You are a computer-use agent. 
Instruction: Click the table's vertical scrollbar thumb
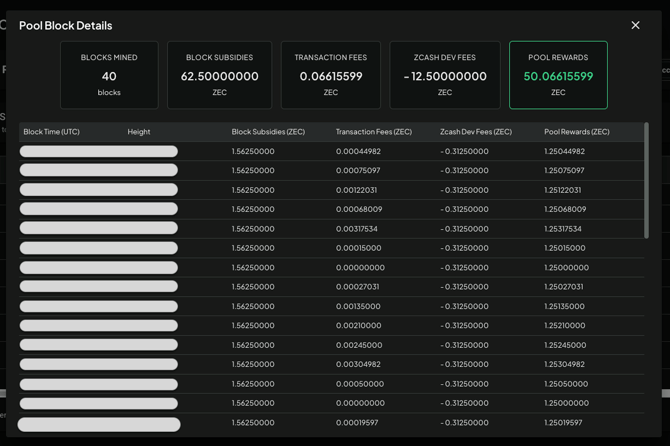coord(646,180)
